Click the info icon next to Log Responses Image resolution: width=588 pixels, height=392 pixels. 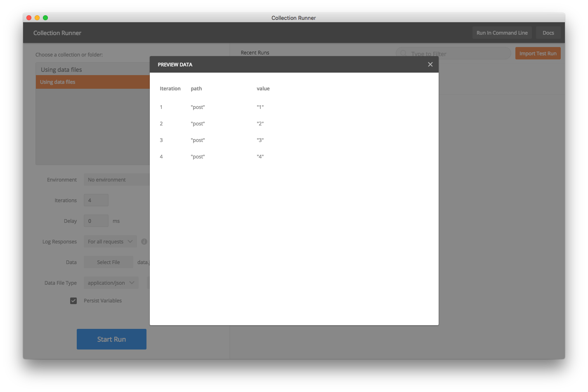coord(144,242)
